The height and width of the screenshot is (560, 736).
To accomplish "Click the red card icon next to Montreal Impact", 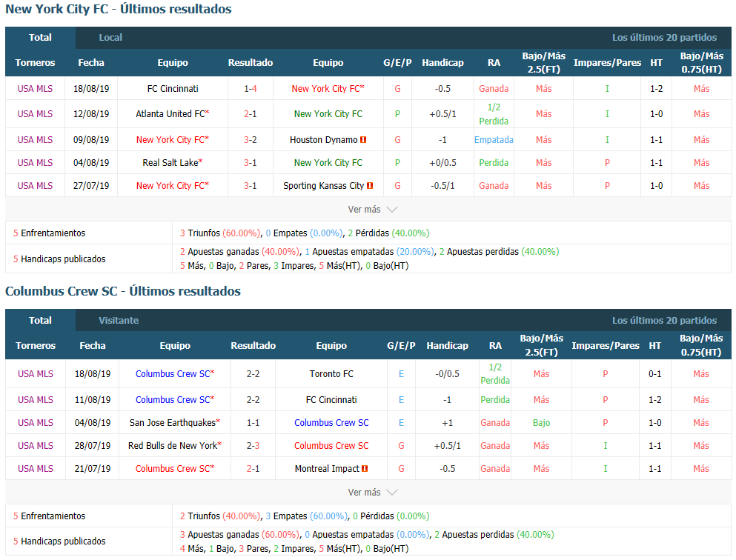I will pyautogui.click(x=365, y=469).
